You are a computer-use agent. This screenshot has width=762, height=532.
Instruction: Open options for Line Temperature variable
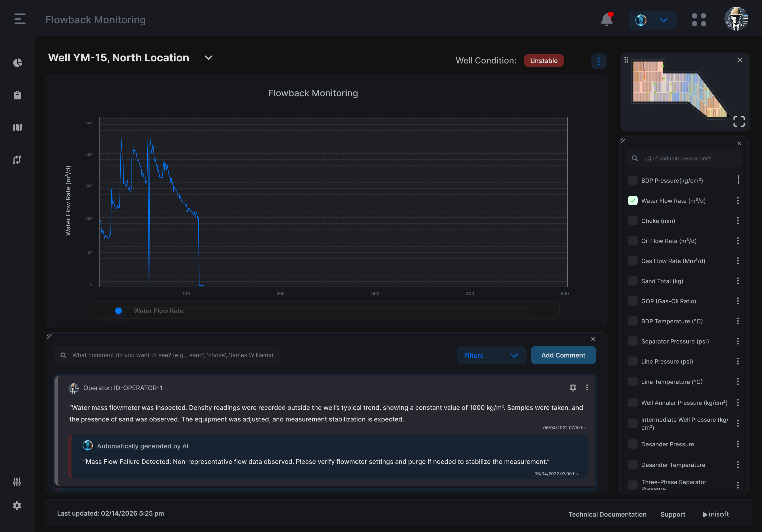tap(737, 382)
